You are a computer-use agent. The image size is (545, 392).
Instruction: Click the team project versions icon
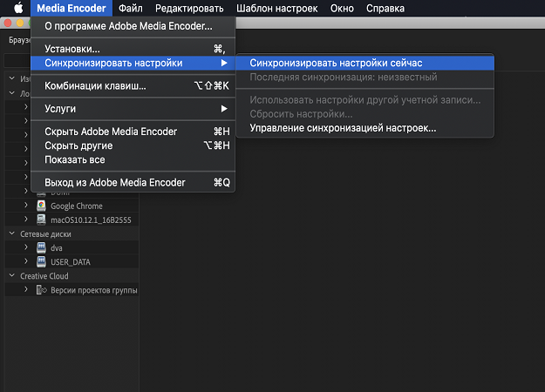coord(41,290)
